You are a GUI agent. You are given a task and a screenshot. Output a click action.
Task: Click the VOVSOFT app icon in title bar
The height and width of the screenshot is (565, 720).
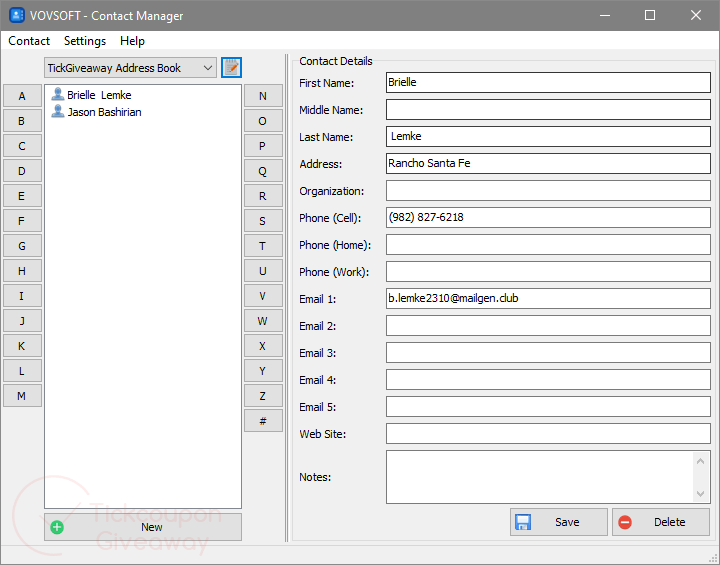17,15
